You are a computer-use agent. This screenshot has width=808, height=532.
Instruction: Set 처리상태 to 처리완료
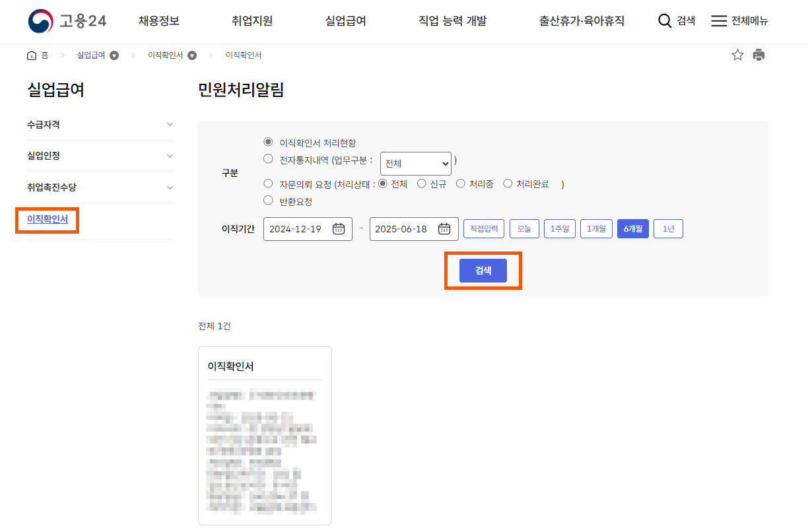[508, 183]
